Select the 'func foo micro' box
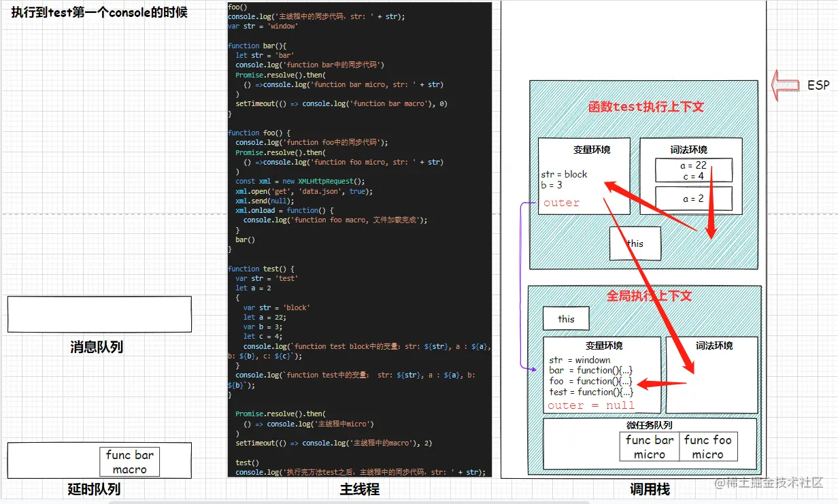Image resolution: width=838 pixels, height=504 pixels. pyautogui.click(x=708, y=448)
